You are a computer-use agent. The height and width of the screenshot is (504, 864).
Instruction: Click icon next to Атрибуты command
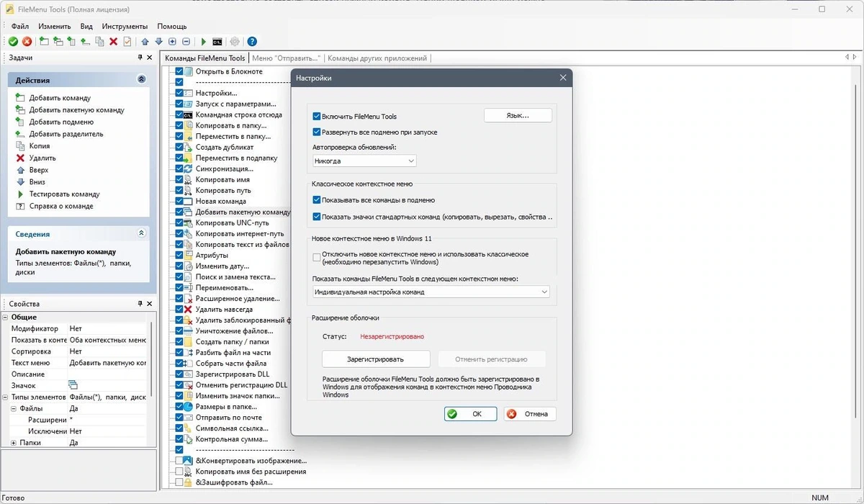(x=188, y=255)
